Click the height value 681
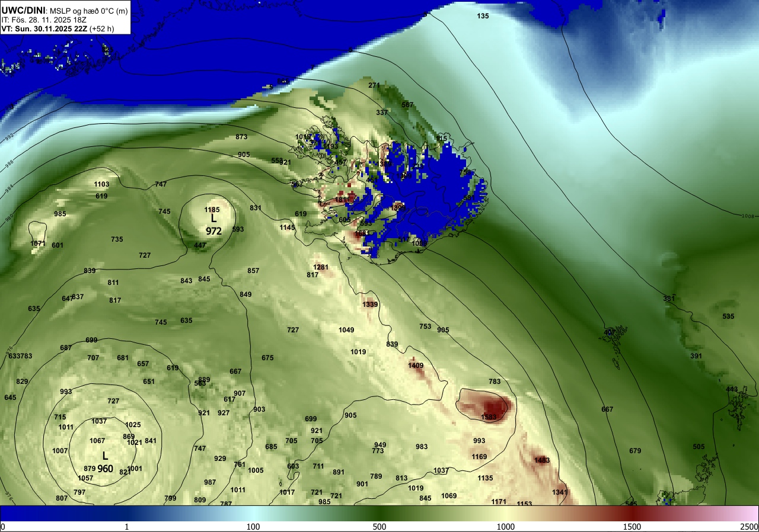Image resolution: width=759 pixels, height=532 pixels. (x=123, y=358)
